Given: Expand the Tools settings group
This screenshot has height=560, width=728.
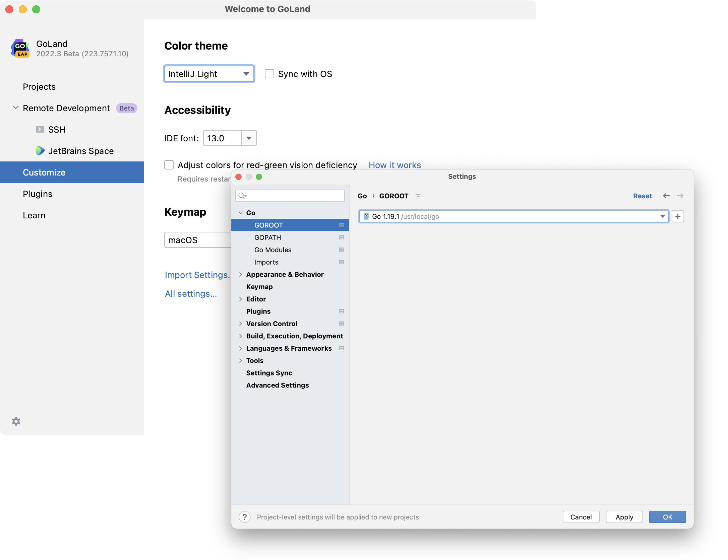Looking at the screenshot, I should pos(241,361).
